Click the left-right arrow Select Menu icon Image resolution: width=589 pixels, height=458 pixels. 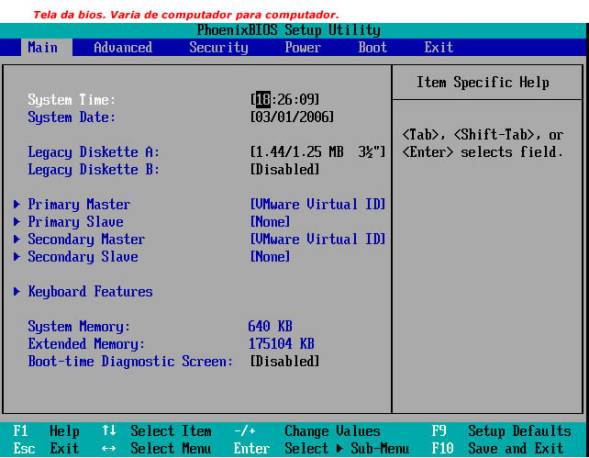click(x=109, y=448)
